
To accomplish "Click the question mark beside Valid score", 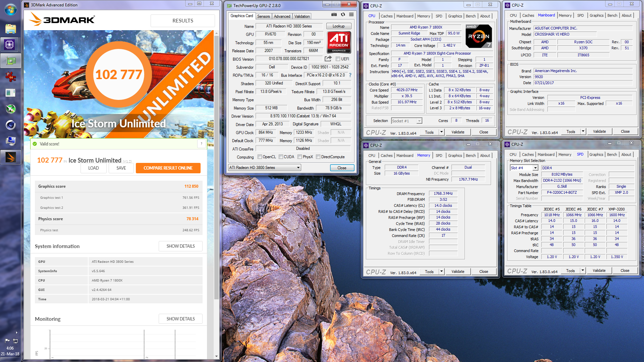I will point(201,144).
